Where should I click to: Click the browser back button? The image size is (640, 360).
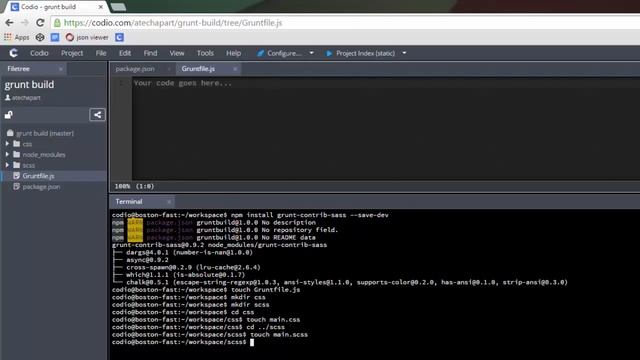[x=9, y=23]
